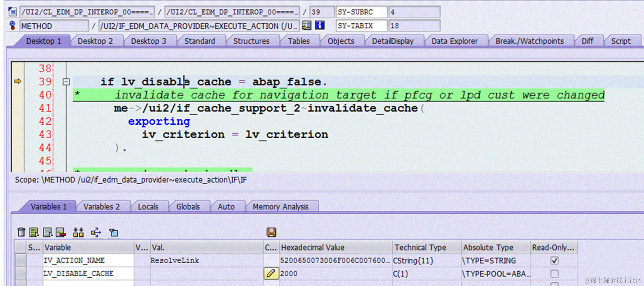Screen dimensions: 644x286
Task: Click the source program icon at top left
Action: click(x=13, y=12)
